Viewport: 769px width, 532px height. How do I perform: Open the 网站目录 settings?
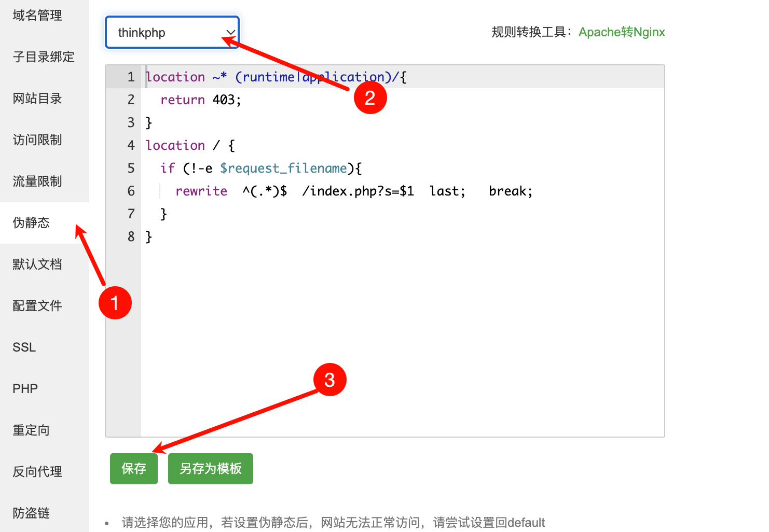pyautogui.click(x=37, y=98)
